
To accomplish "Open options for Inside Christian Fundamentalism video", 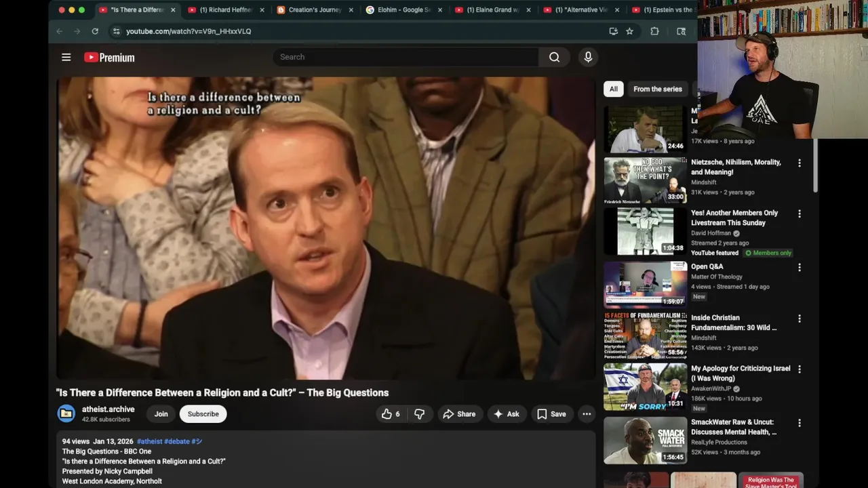I will click(799, 319).
